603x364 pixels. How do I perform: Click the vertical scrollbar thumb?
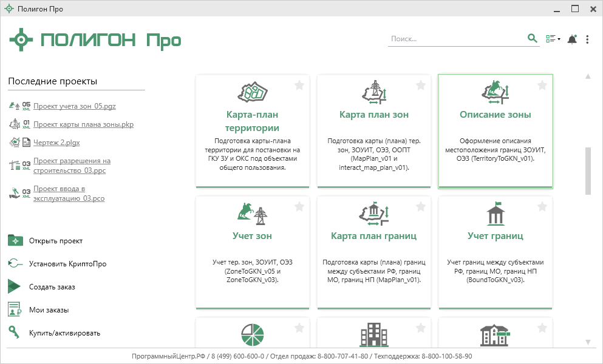pyautogui.click(x=588, y=170)
